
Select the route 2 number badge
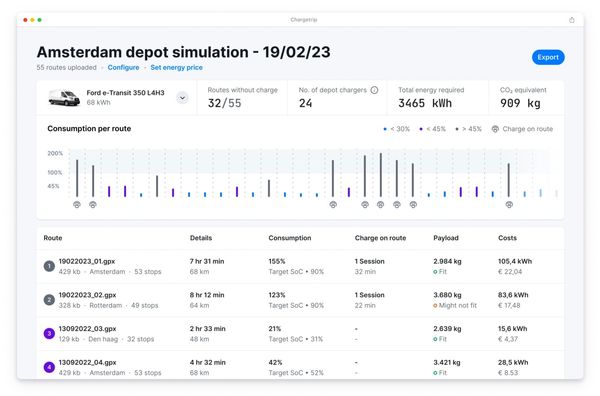(x=49, y=300)
